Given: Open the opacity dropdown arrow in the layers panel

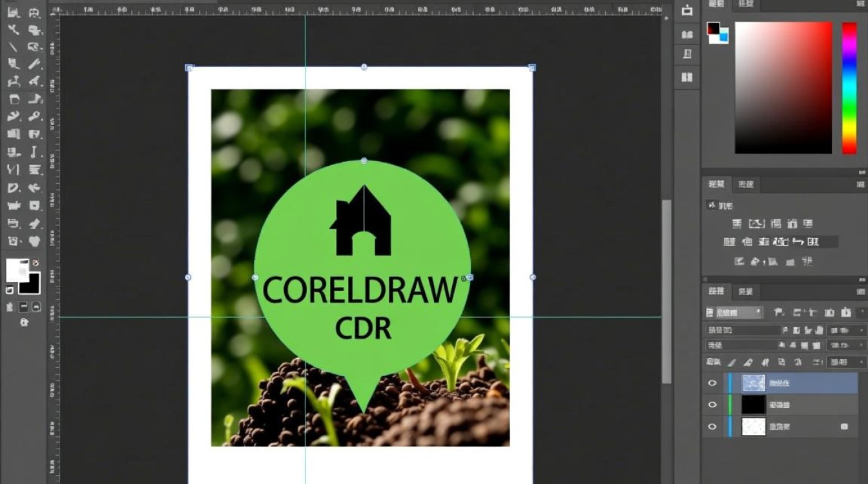Looking at the screenshot, I should [862, 330].
